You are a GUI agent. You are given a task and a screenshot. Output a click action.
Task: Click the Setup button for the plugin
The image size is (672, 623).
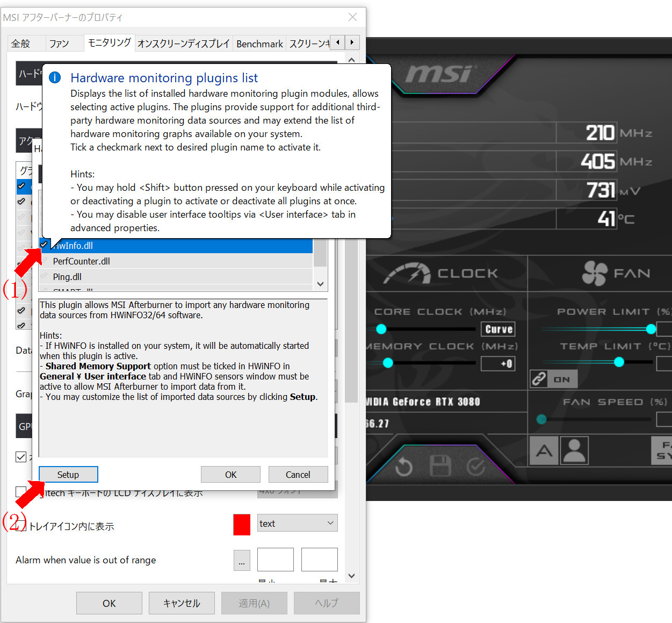pyautogui.click(x=68, y=475)
